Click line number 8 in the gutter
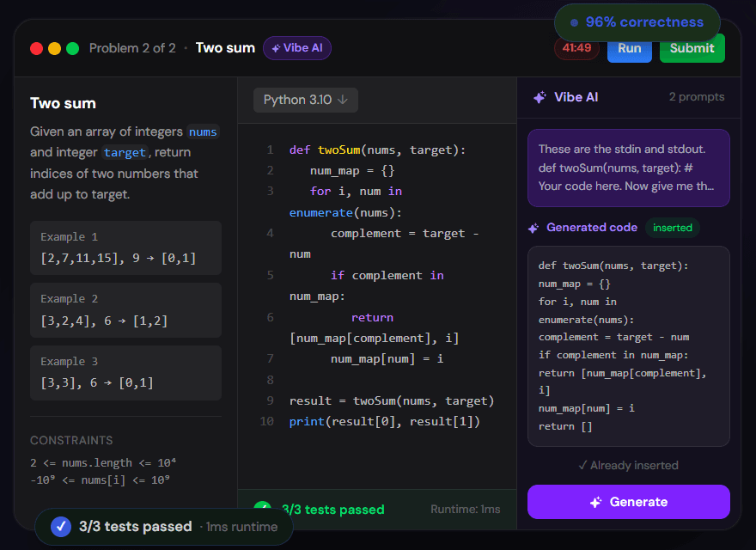This screenshot has width=756, height=550. coord(270,380)
